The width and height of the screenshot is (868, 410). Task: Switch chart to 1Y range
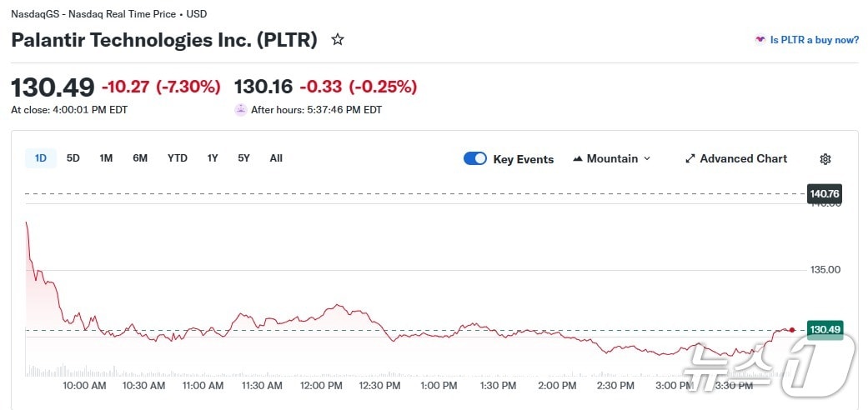pos(213,158)
